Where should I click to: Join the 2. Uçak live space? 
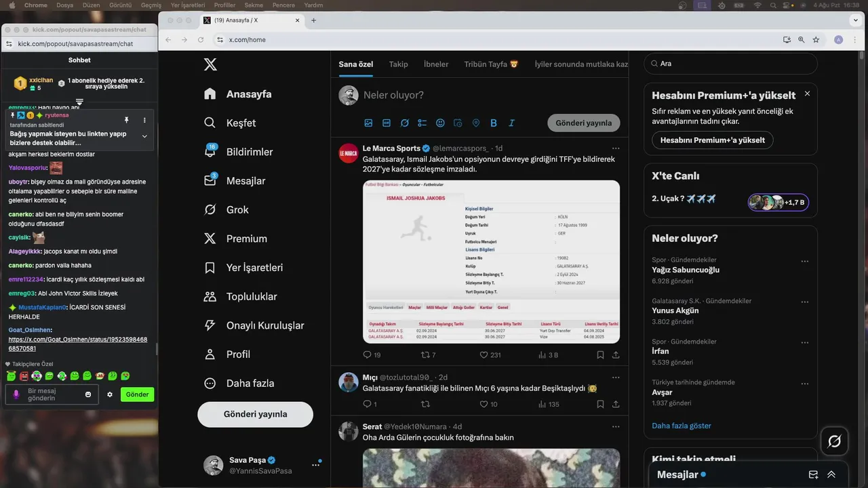(778, 202)
